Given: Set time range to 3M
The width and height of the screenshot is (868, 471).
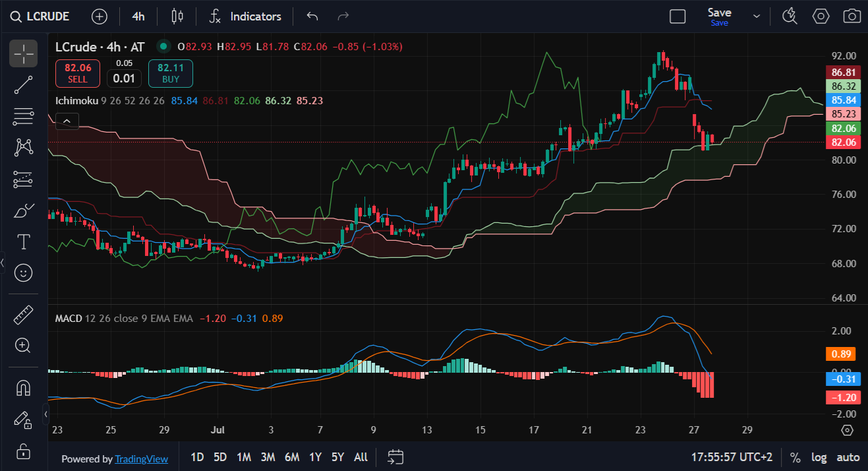Looking at the screenshot, I should (268, 457).
